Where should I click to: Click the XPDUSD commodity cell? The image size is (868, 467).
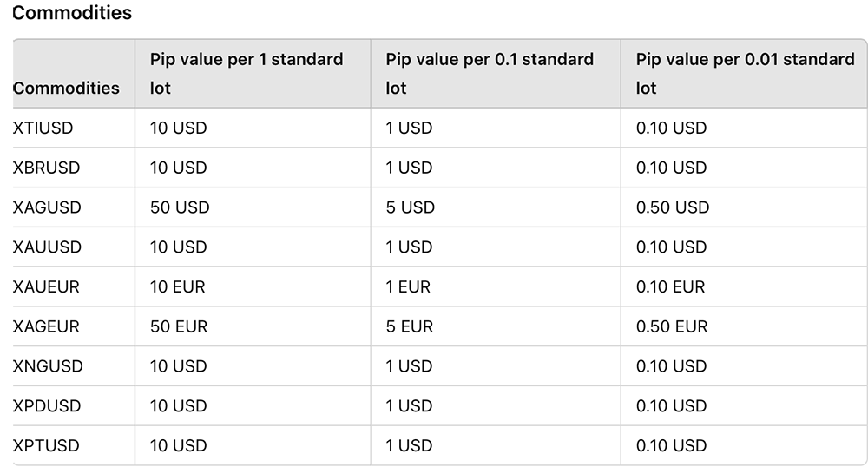point(47,407)
